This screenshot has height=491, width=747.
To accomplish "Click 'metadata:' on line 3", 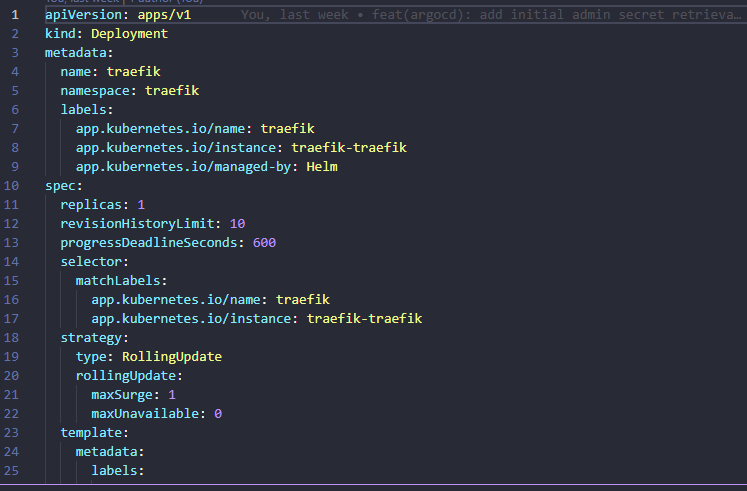I will [79, 53].
